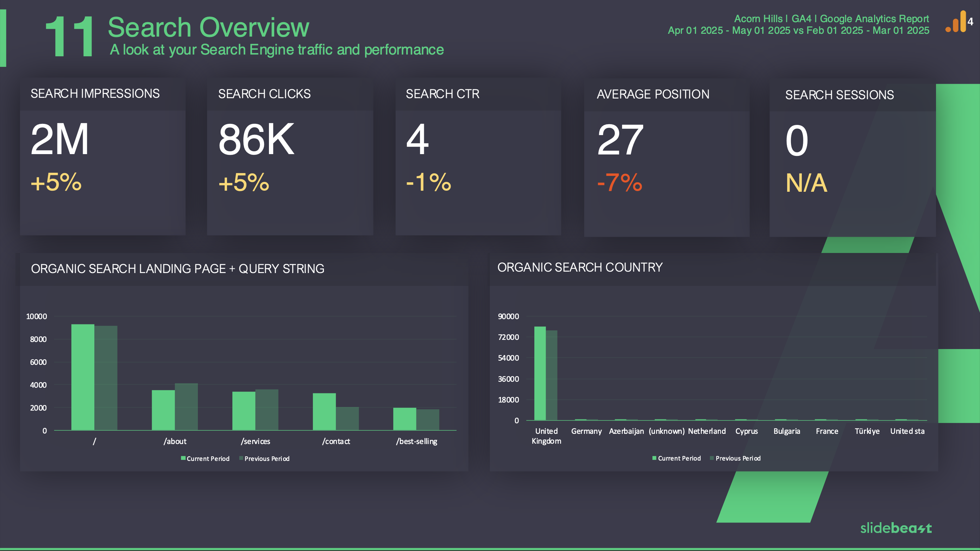Image resolution: width=980 pixels, height=551 pixels.
Task: Click the Previous Period legend swatch in country chart
Action: (712, 458)
